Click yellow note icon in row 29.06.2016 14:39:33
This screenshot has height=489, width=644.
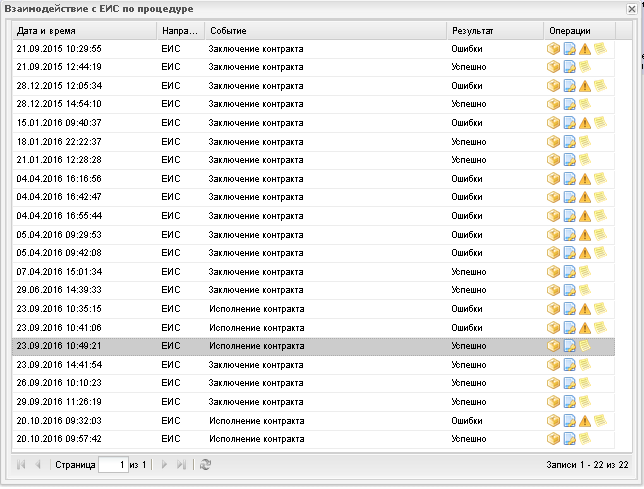tap(585, 290)
